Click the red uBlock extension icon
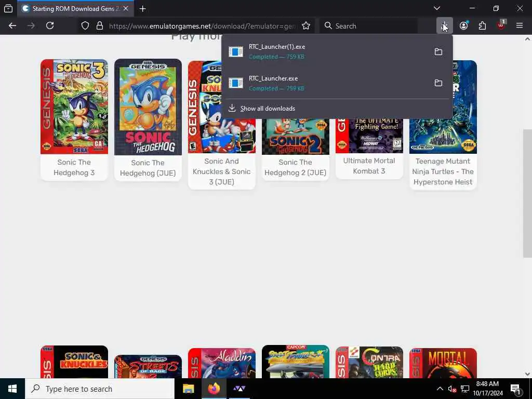 [x=501, y=26]
